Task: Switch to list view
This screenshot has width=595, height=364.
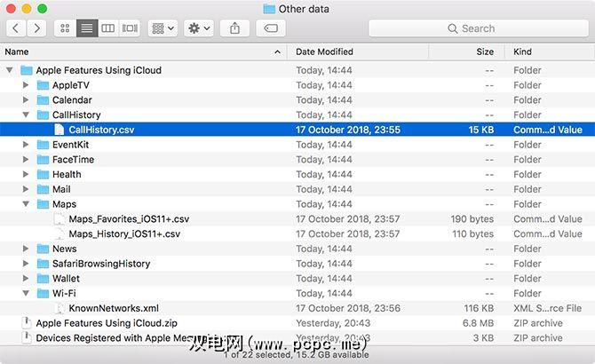Action: (x=87, y=28)
